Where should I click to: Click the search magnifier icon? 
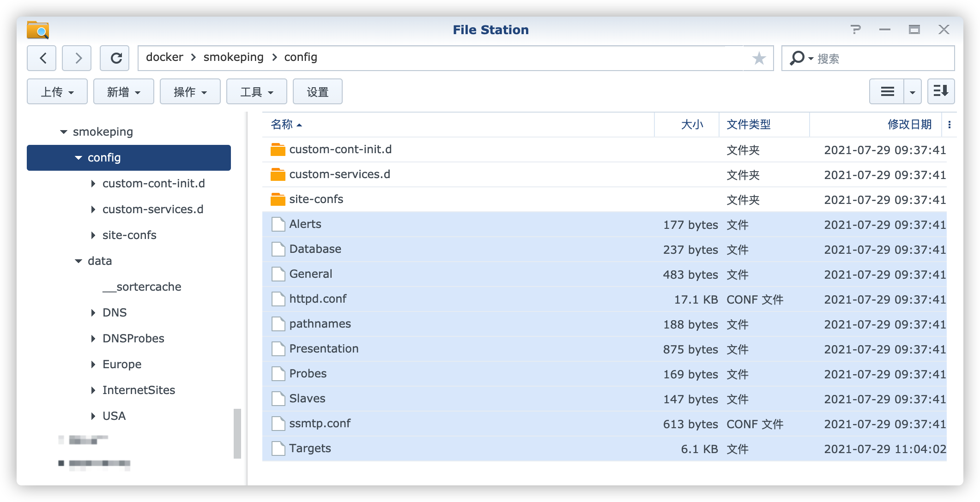point(796,58)
